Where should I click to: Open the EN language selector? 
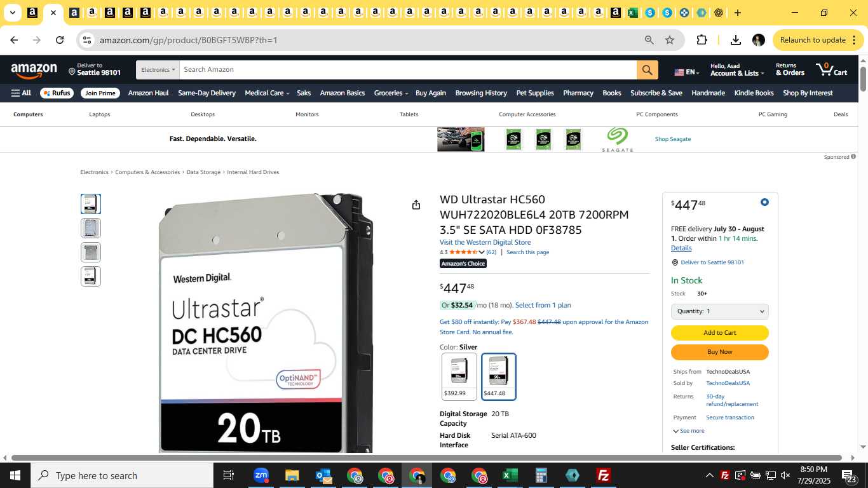tap(686, 72)
